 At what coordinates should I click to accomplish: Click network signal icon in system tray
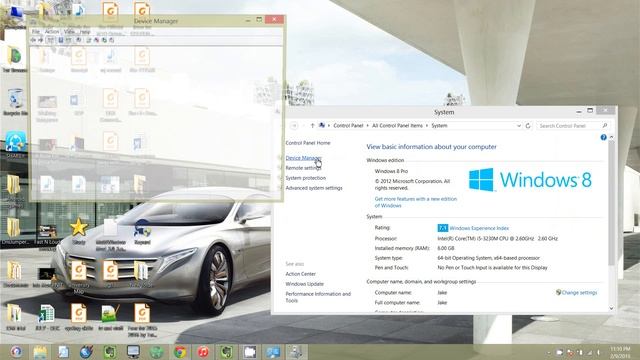pos(589,352)
